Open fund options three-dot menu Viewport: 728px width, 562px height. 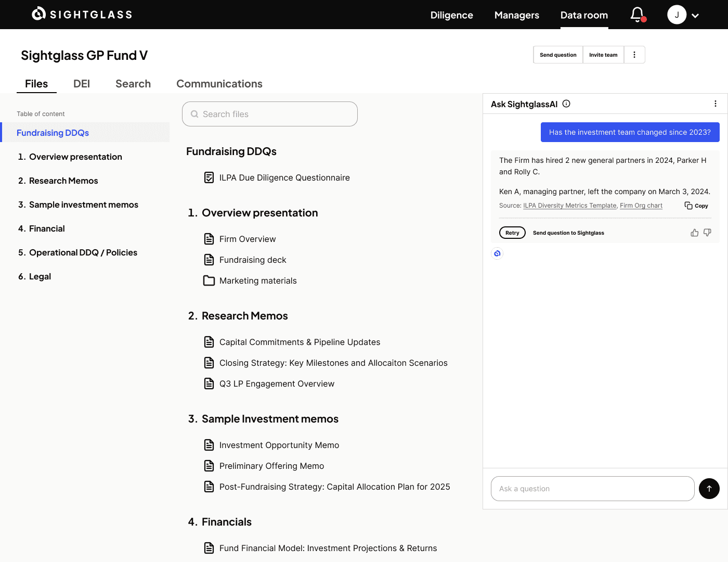[634, 55]
